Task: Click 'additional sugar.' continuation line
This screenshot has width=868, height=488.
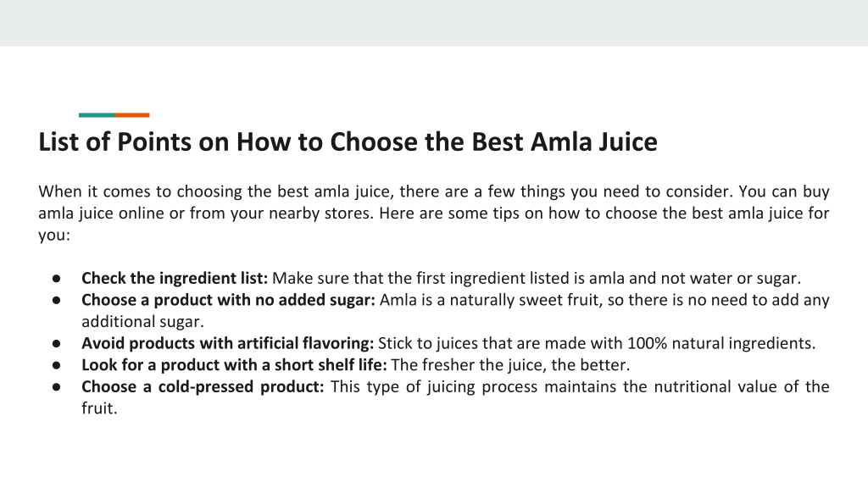Action: (142, 321)
